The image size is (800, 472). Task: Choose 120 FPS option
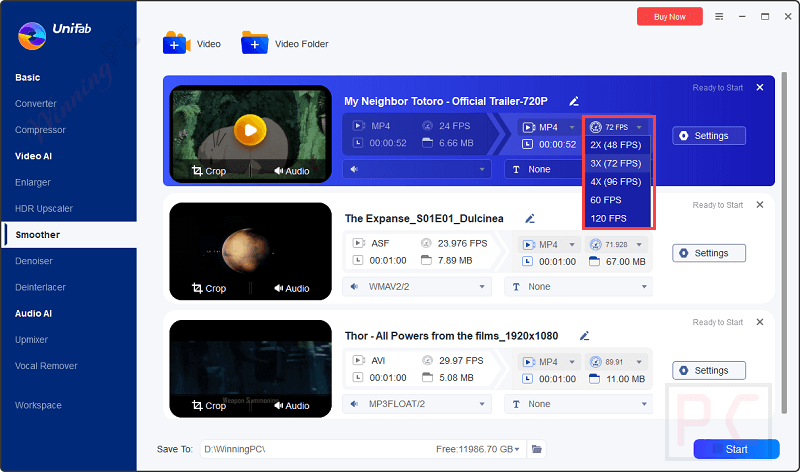(618, 218)
